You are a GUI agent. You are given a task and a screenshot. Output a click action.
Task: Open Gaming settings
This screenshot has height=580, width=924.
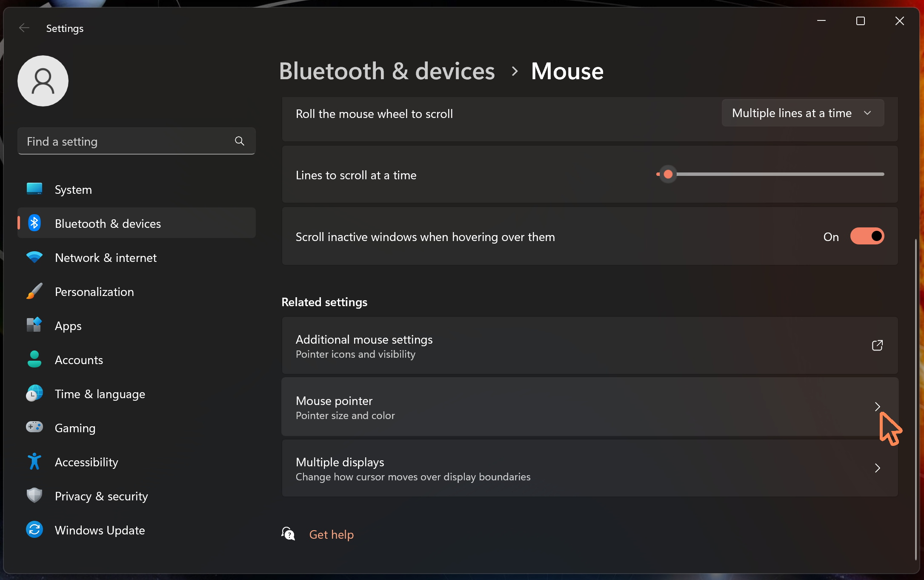pos(137,428)
